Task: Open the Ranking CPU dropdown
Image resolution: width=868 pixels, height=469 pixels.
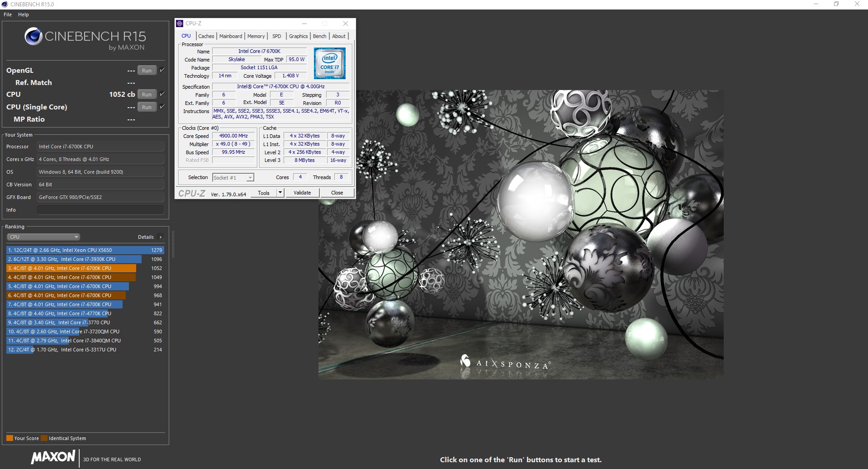Action: [43, 237]
